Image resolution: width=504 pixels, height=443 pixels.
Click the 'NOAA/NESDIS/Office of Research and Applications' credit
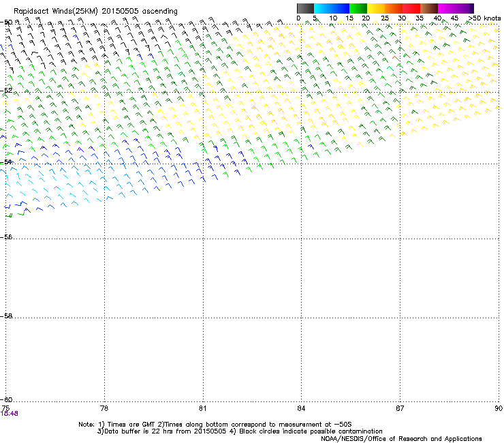pos(401,438)
